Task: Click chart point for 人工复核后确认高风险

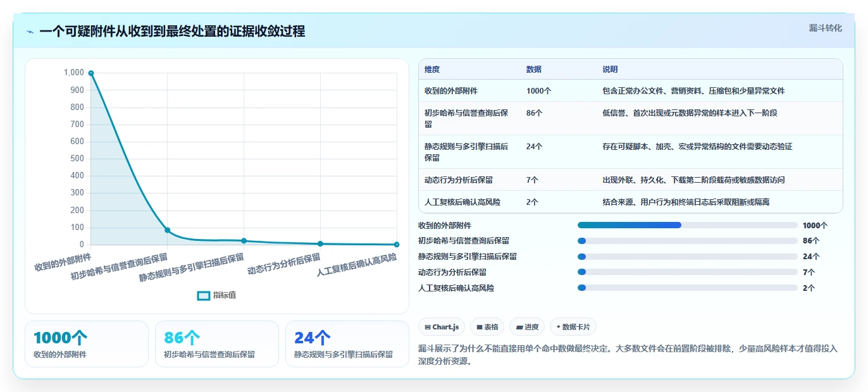Action: [x=397, y=244]
